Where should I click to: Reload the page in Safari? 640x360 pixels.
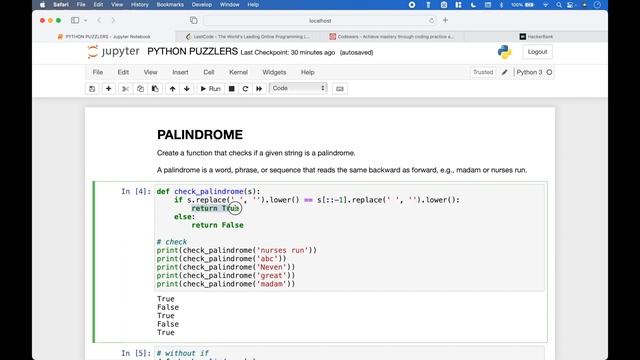point(431,20)
